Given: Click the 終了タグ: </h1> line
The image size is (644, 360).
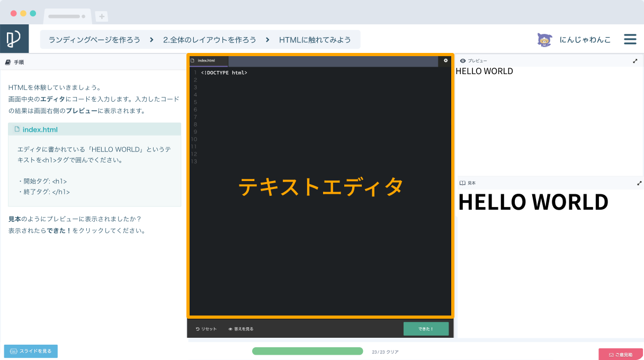Looking at the screenshot, I should 44,192.
